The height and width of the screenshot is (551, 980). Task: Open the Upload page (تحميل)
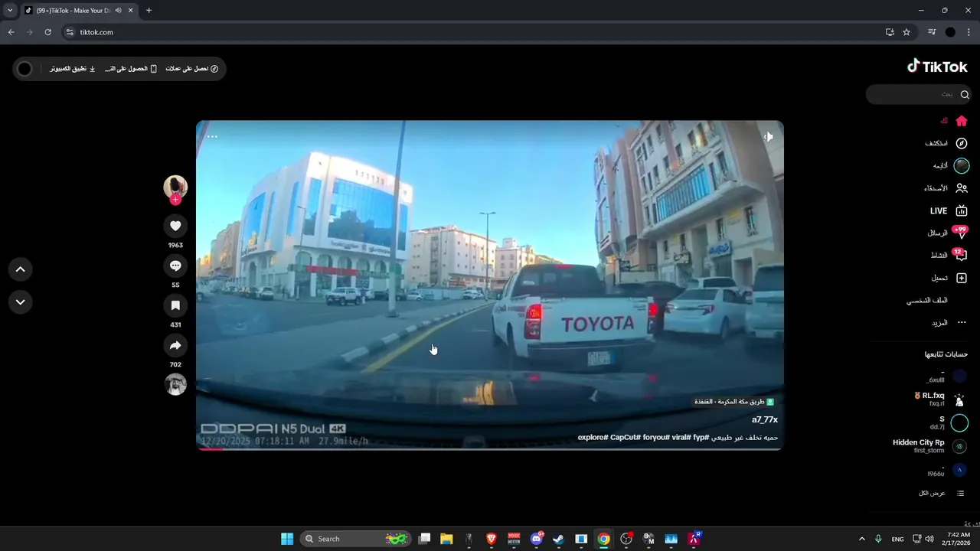(x=949, y=278)
